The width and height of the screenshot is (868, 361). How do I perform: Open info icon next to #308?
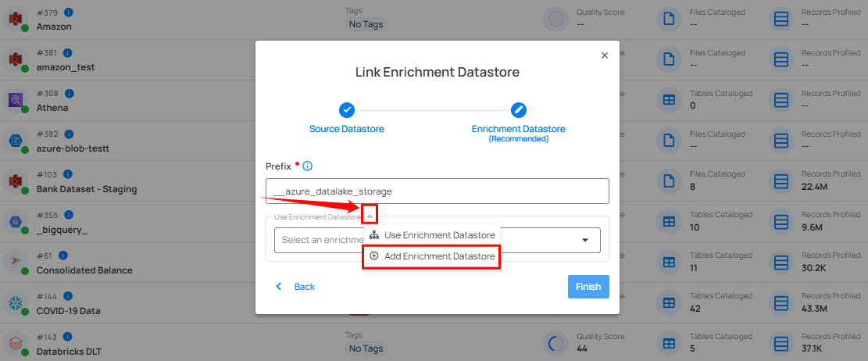tap(70, 94)
